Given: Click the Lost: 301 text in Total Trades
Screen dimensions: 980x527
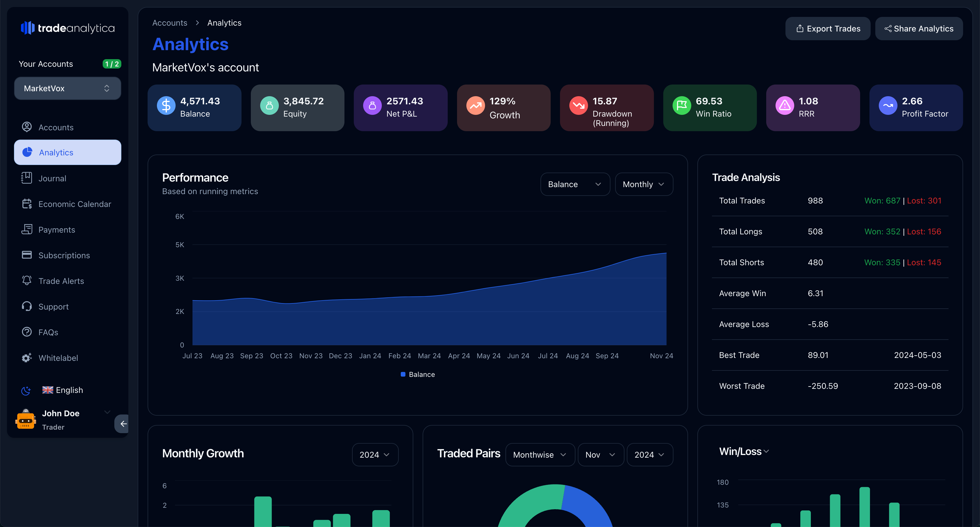Looking at the screenshot, I should [924, 200].
